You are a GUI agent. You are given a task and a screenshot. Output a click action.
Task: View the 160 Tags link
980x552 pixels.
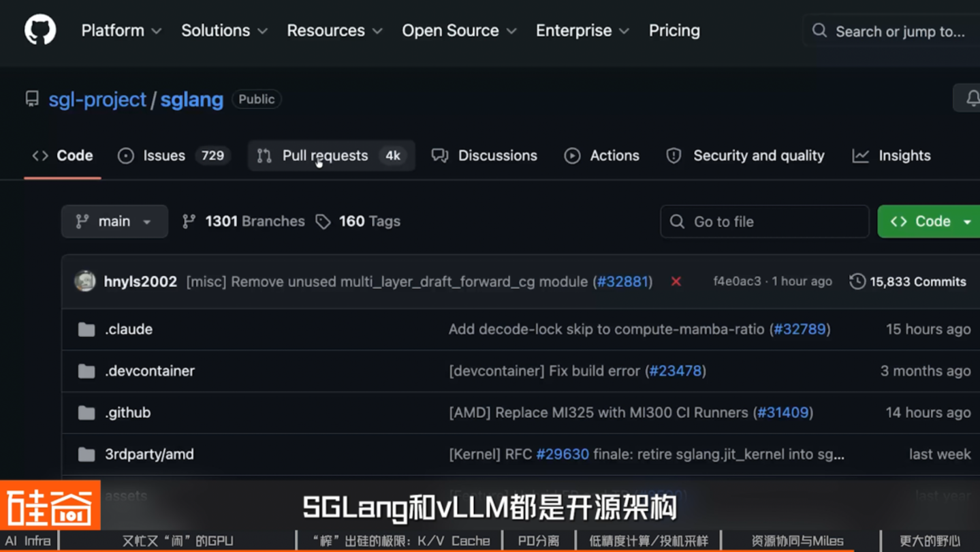point(358,221)
